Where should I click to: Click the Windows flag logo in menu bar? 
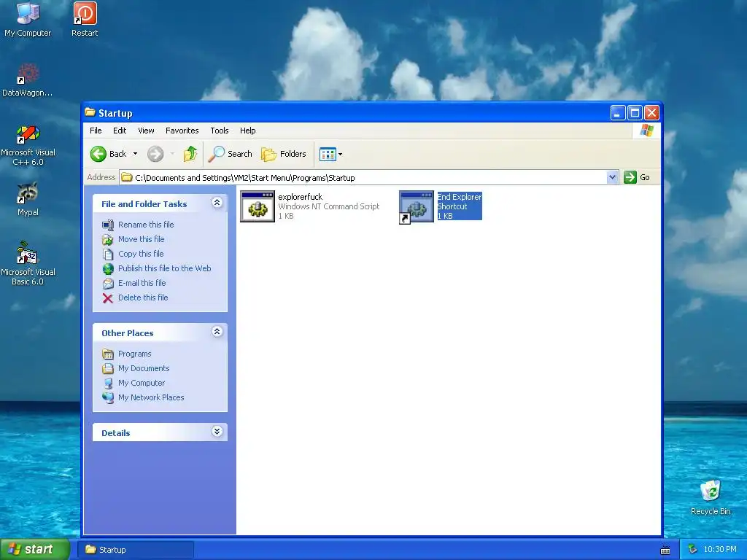tap(646, 131)
